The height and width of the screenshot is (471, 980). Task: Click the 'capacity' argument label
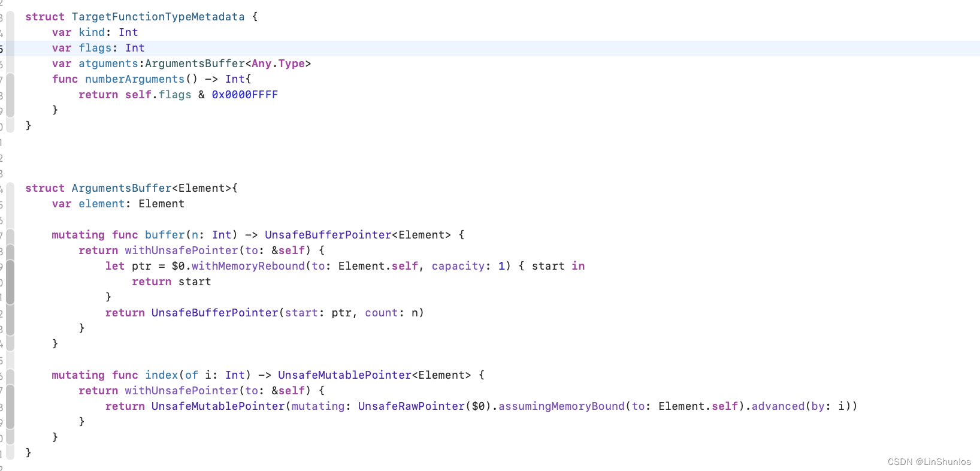[458, 266]
